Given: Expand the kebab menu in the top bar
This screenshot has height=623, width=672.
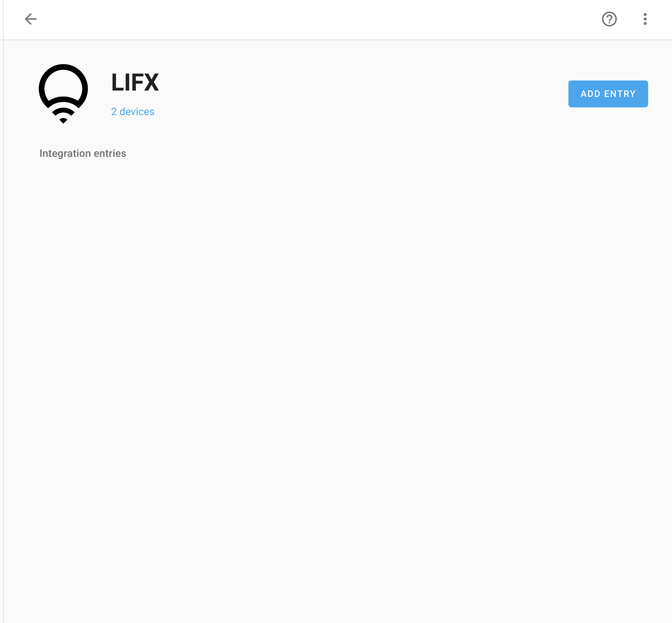Looking at the screenshot, I should (645, 19).
